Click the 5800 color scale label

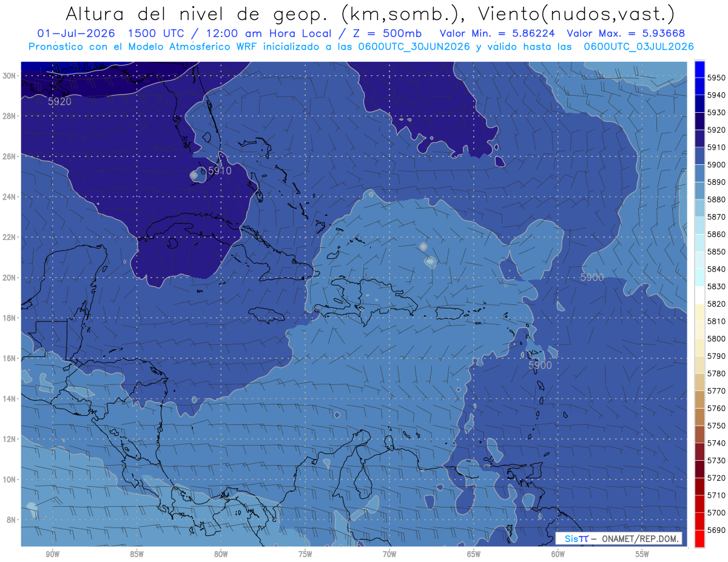pyautogui.click(x=716, y=339)
